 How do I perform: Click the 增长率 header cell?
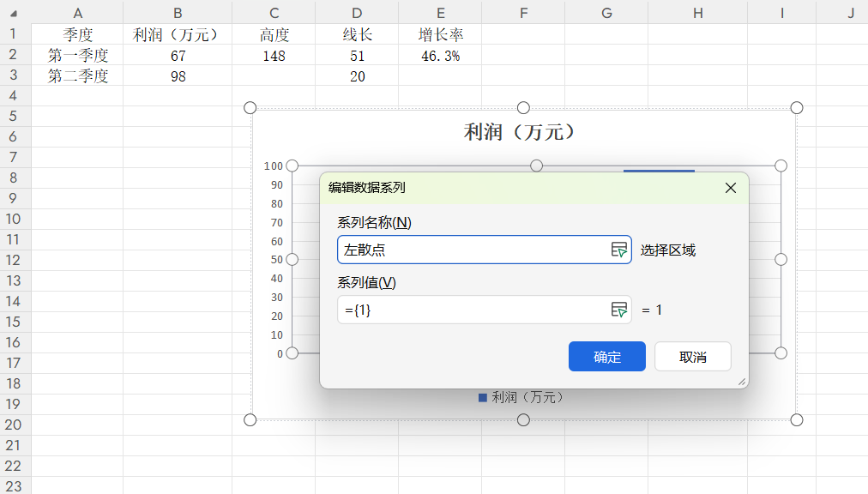coord(440,34)
